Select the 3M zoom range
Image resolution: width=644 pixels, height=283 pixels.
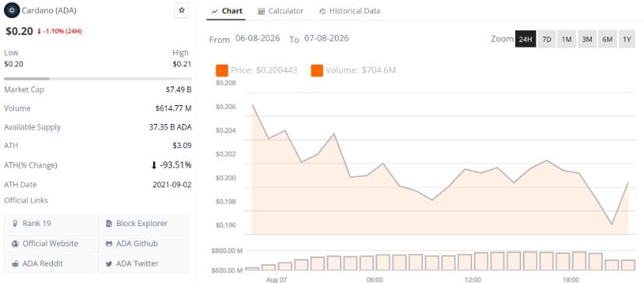coord(586,40)
